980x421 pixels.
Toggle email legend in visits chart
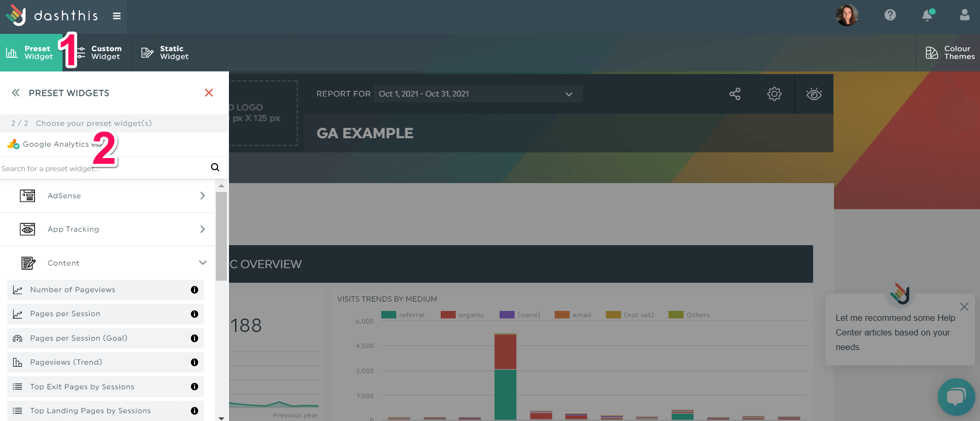573,315
